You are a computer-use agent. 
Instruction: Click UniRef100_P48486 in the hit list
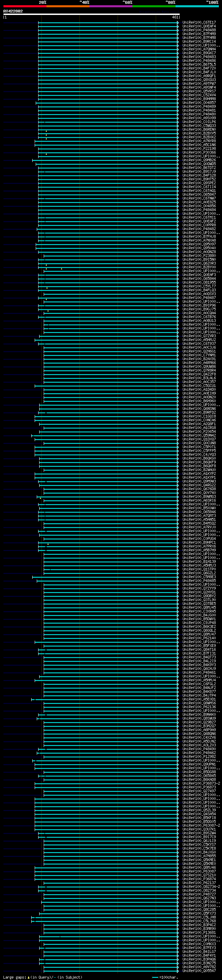199,60
